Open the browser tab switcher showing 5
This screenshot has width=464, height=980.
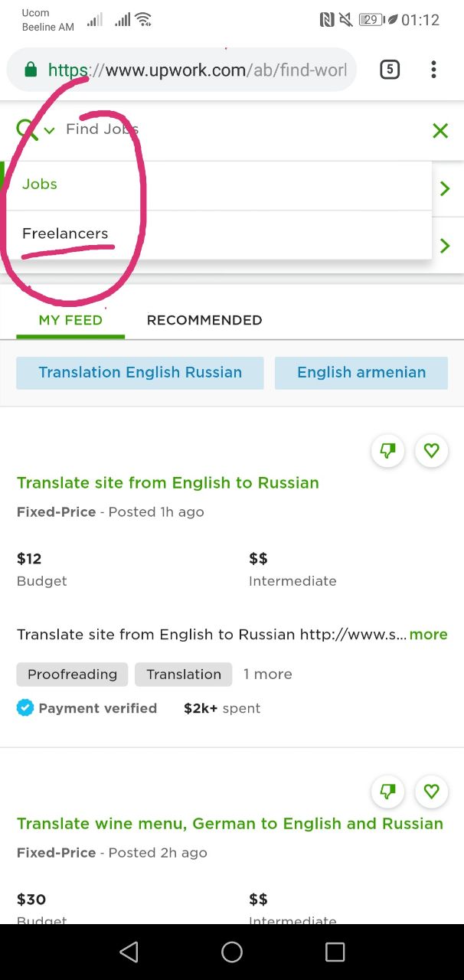(x=390, y=70)
